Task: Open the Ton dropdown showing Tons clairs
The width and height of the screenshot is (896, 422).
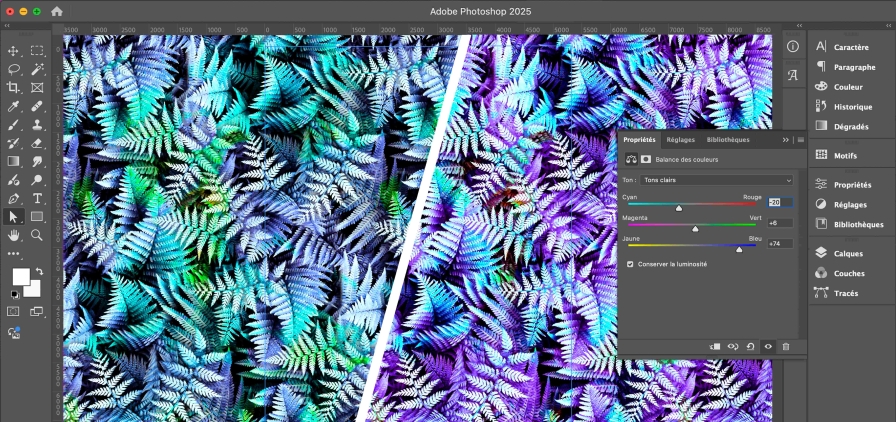Action: (x=717, y=180)
